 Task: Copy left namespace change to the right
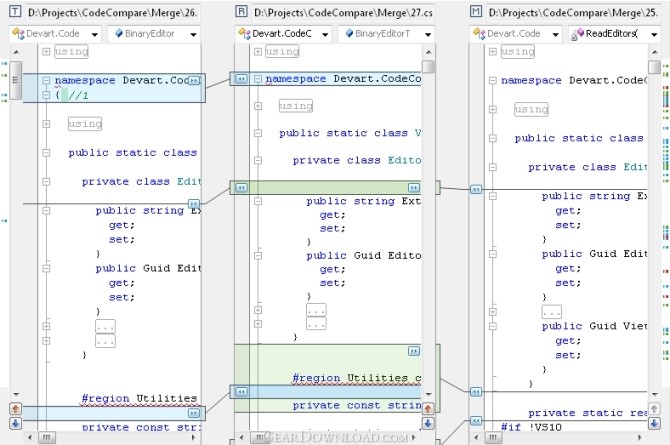[194, 80]
